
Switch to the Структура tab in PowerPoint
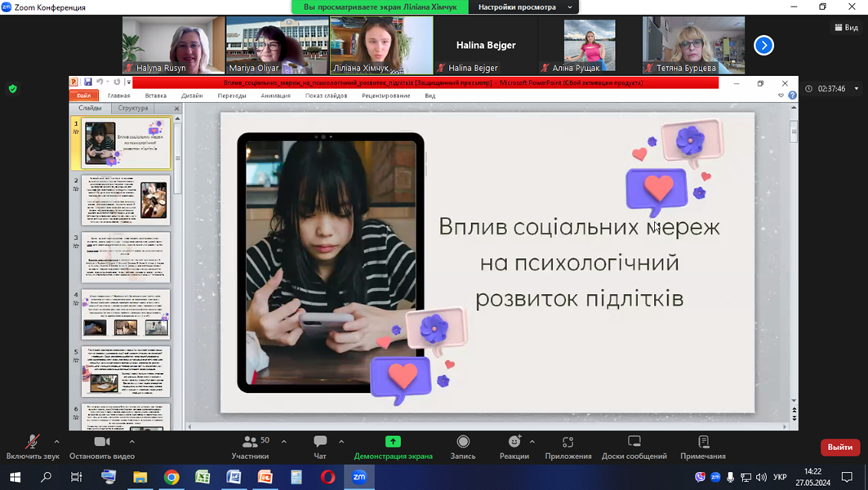point(133,108)
